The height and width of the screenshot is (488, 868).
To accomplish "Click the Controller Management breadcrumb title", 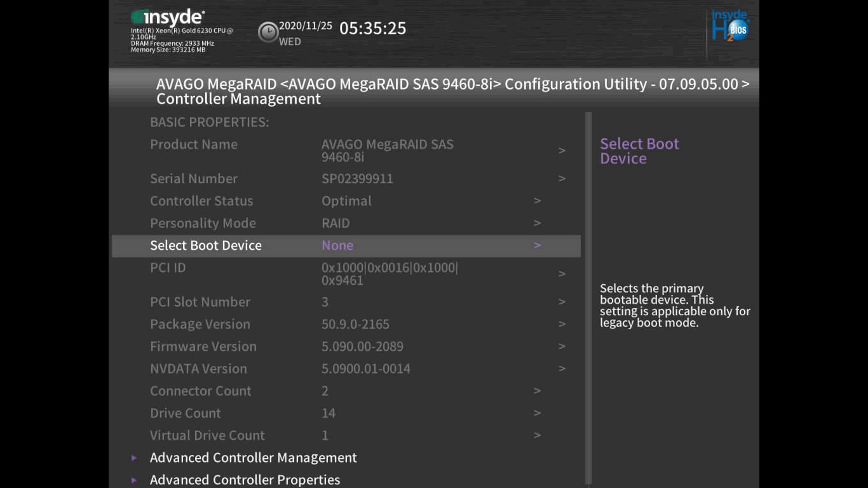I will tap(238, 99).
